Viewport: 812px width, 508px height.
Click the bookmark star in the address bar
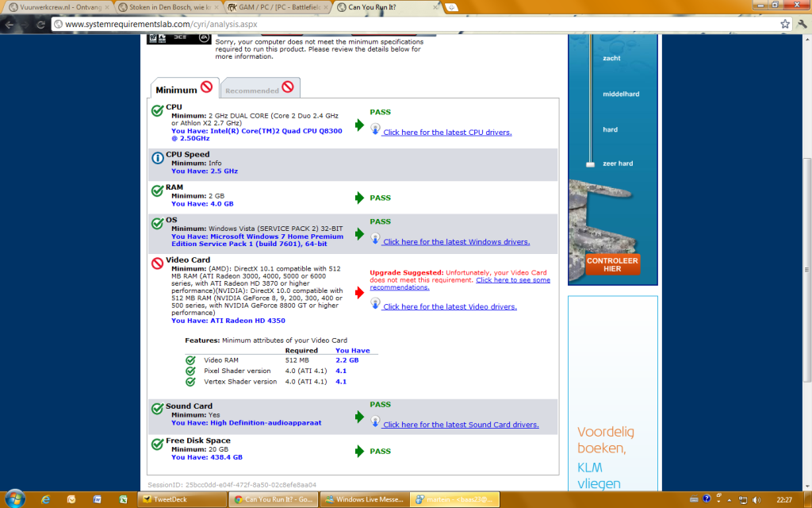785,24
